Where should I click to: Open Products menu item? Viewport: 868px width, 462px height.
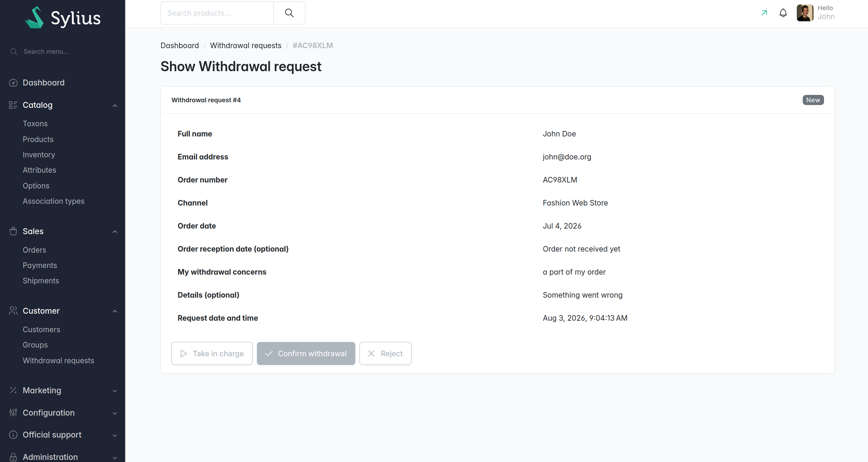pos(38,139)
